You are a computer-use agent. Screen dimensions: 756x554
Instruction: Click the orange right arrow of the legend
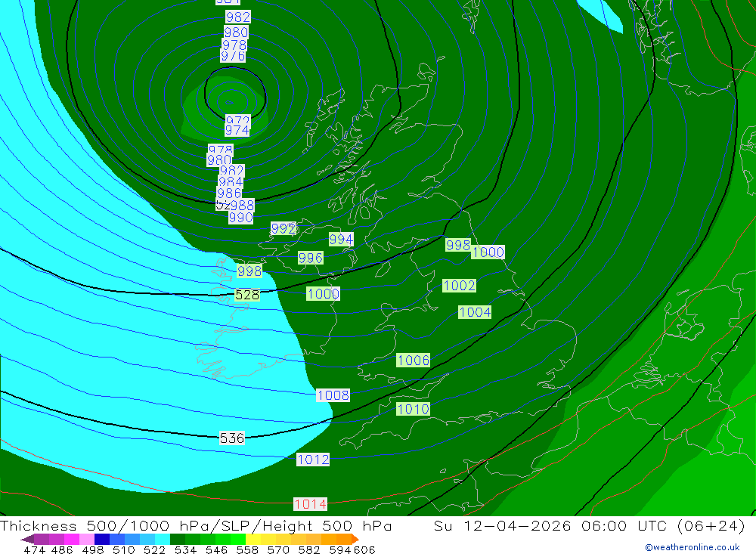click(x=355, y=539)
